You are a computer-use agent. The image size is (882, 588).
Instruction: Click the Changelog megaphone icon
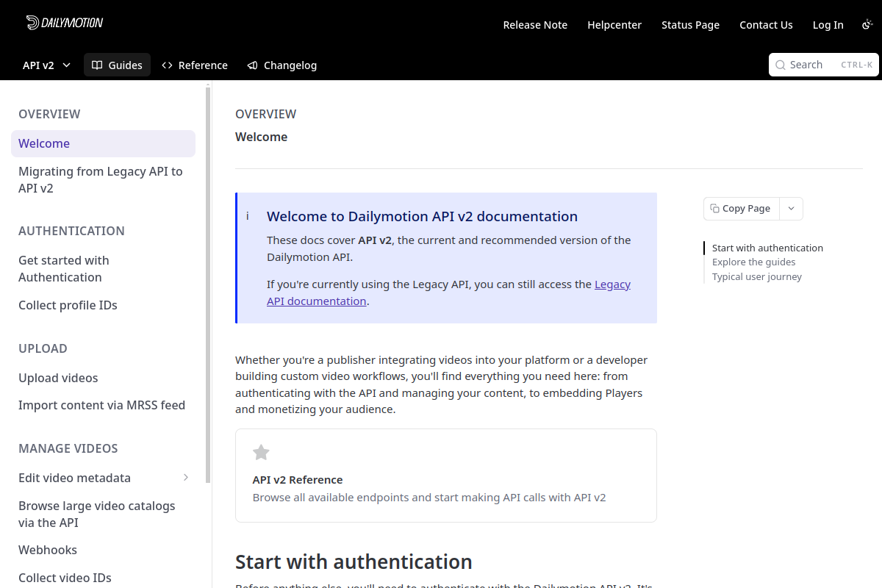(x=252, y=65)
